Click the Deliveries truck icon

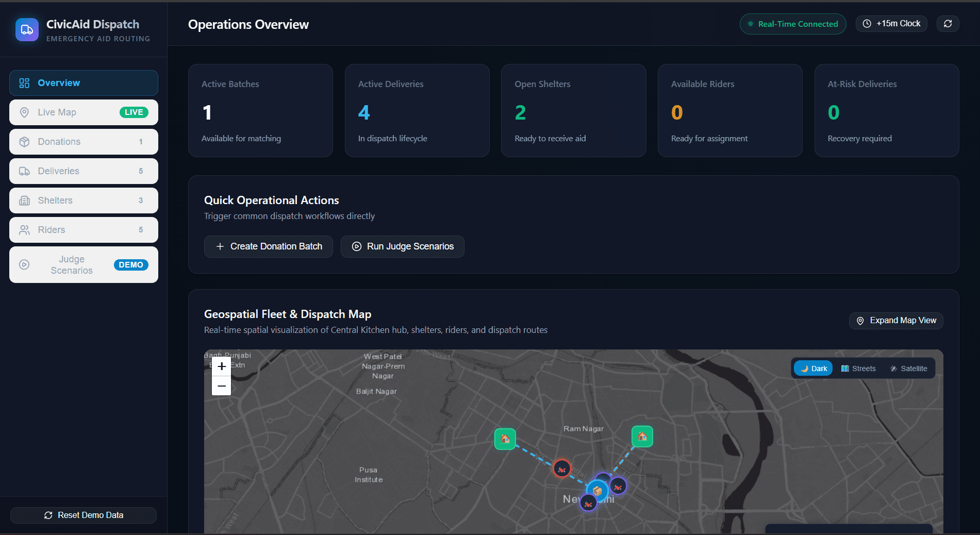coord(24,171)
